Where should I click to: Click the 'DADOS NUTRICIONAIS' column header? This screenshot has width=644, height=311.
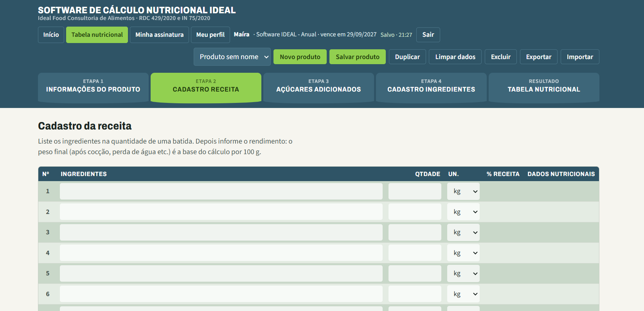click(x=561, y=174)
